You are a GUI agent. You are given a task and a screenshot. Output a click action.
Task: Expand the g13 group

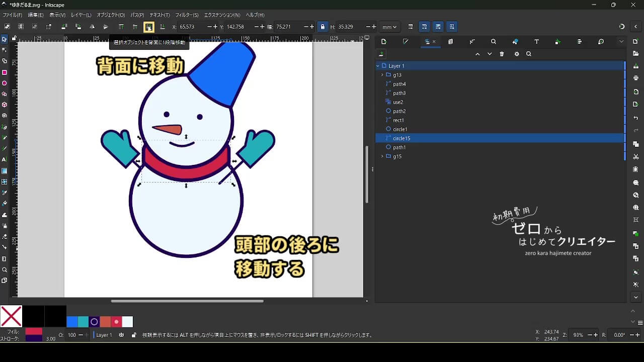coord(382,75)
